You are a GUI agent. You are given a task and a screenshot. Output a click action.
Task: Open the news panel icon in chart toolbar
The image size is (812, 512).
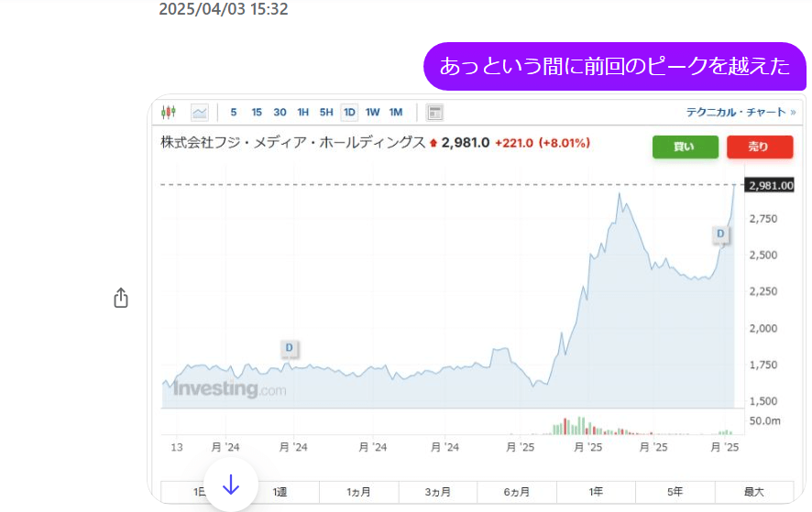click(435, 113)
